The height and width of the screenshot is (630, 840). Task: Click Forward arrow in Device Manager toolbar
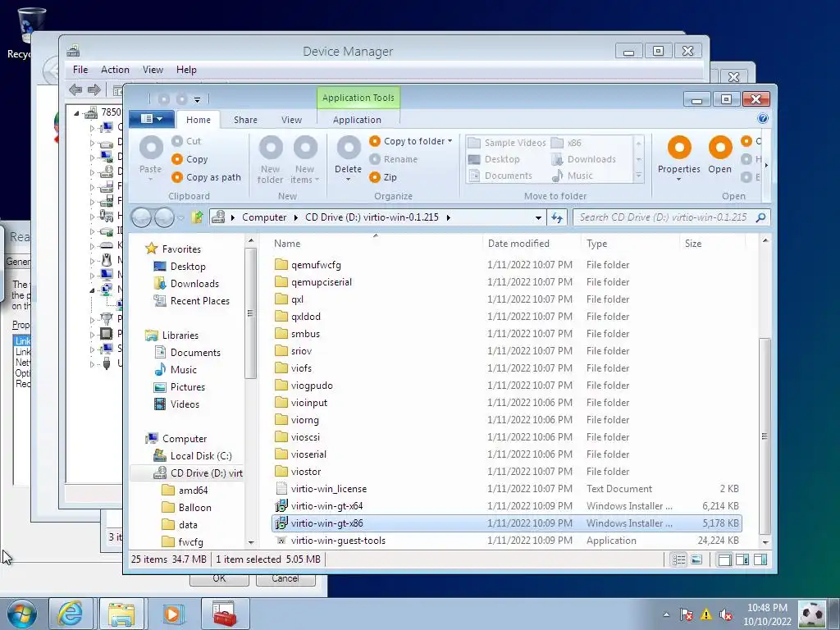coord(94,90)
